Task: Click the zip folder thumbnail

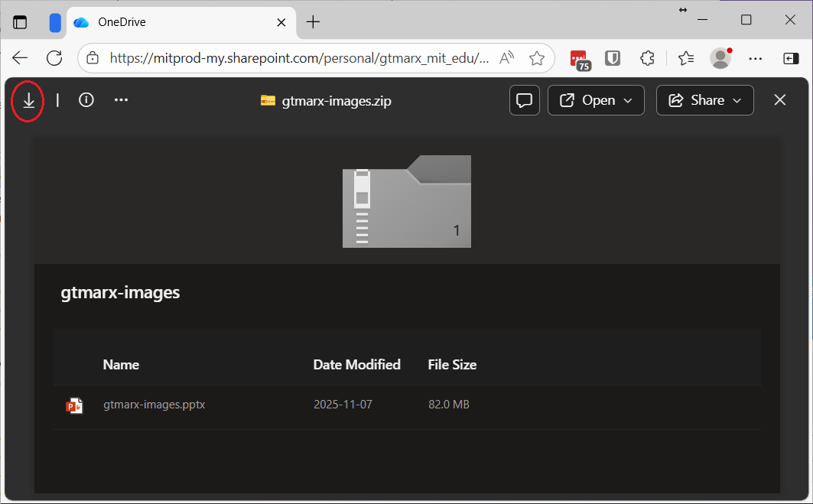Action: pyautogui.click(x=406, y=202)
